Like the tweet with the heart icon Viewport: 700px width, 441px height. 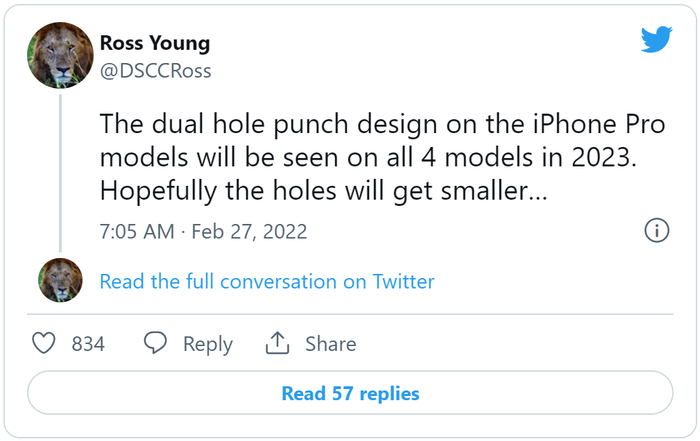[44, 343]
